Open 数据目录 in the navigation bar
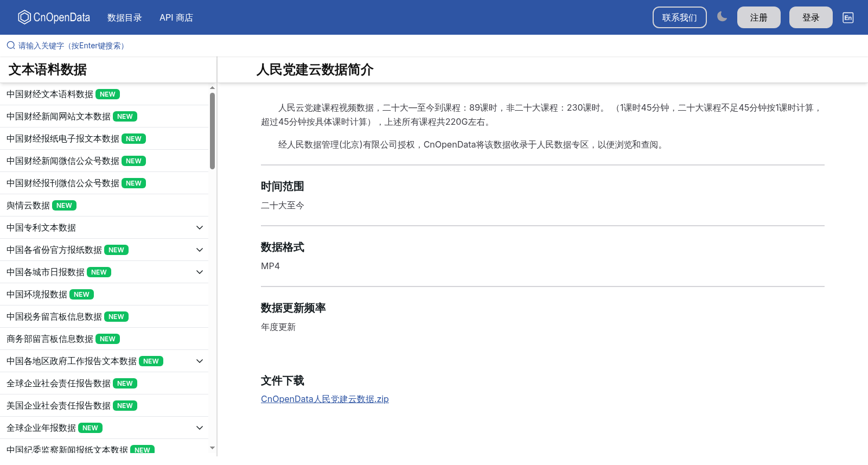Screen dimensions: 868x465 [x=125, y=17]
